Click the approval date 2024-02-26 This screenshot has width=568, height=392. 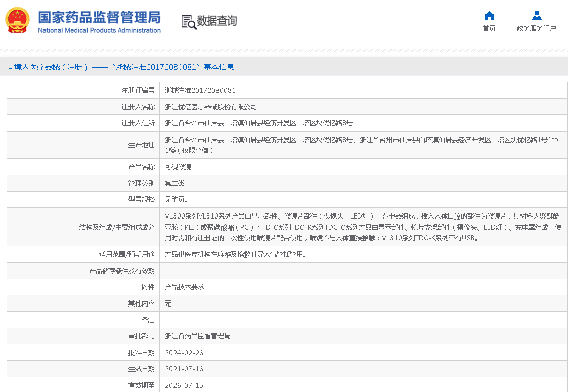184,353
